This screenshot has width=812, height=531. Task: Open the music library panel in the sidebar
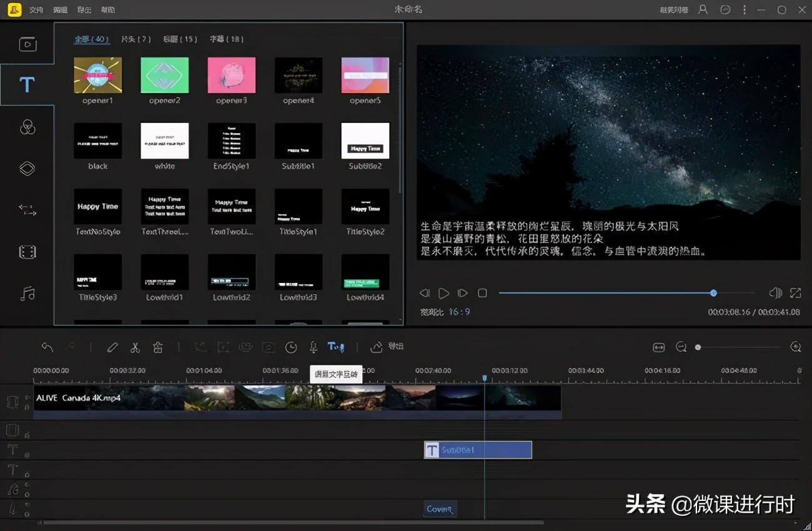coord(27,294)
